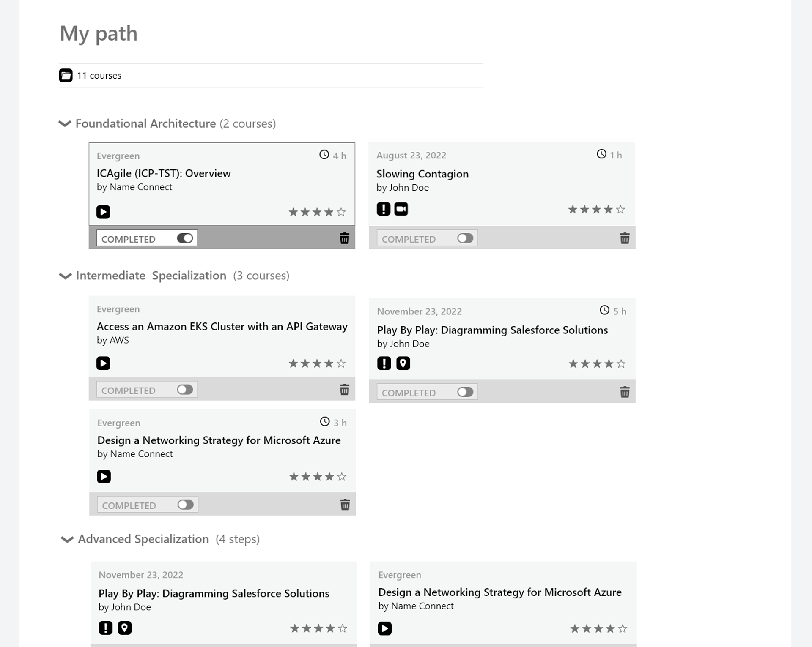
Task: Collapse Intermediate Specialization section
Action: 65,276
